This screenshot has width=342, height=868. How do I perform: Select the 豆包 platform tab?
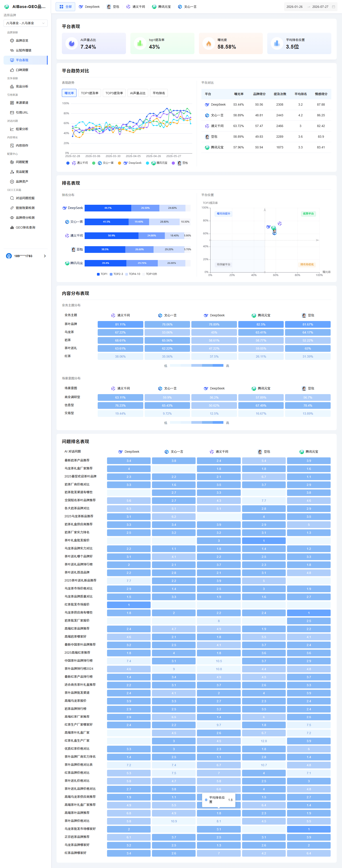pos(113,7)
